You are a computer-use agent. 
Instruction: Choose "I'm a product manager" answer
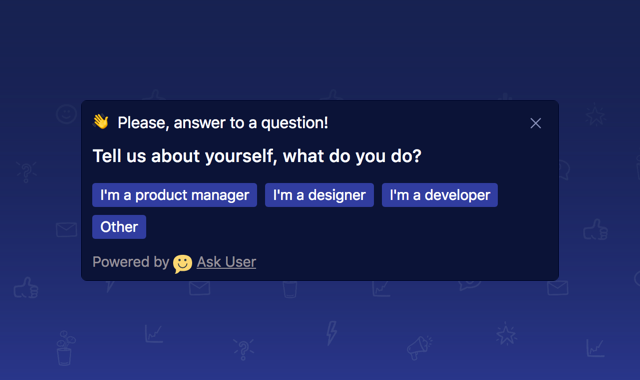(x=174, y=195)
